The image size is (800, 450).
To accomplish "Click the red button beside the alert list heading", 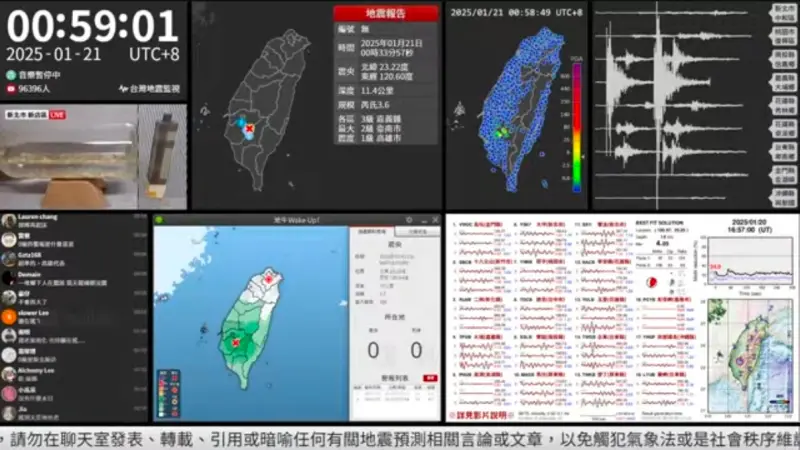I will click(x=430, y=378).
